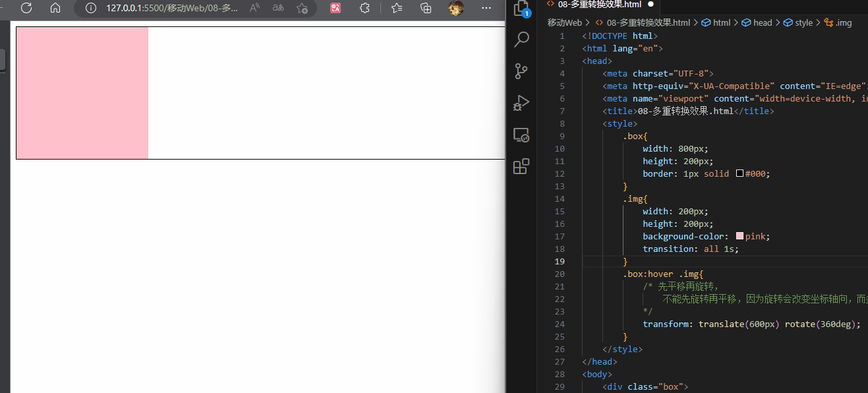The height and width of the screenshot is (393, 868).
Task: Open the Extensions view
Action: tap(521, 166)
